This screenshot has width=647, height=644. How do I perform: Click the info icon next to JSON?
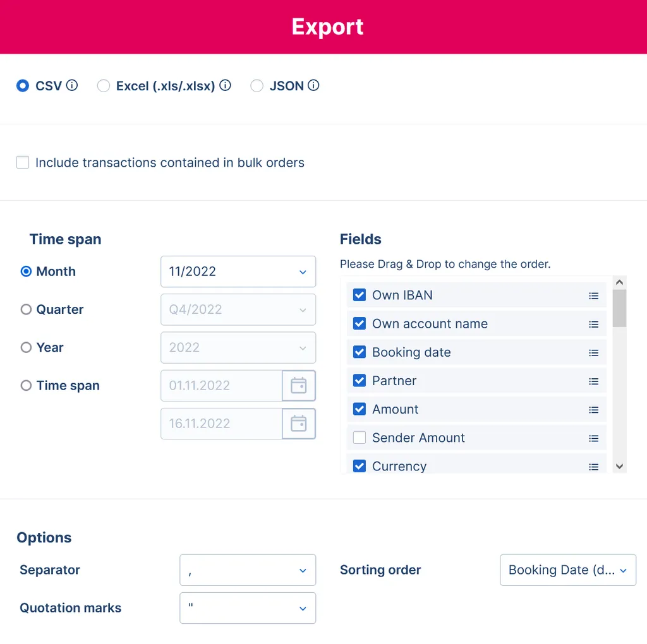click(313, 85)
